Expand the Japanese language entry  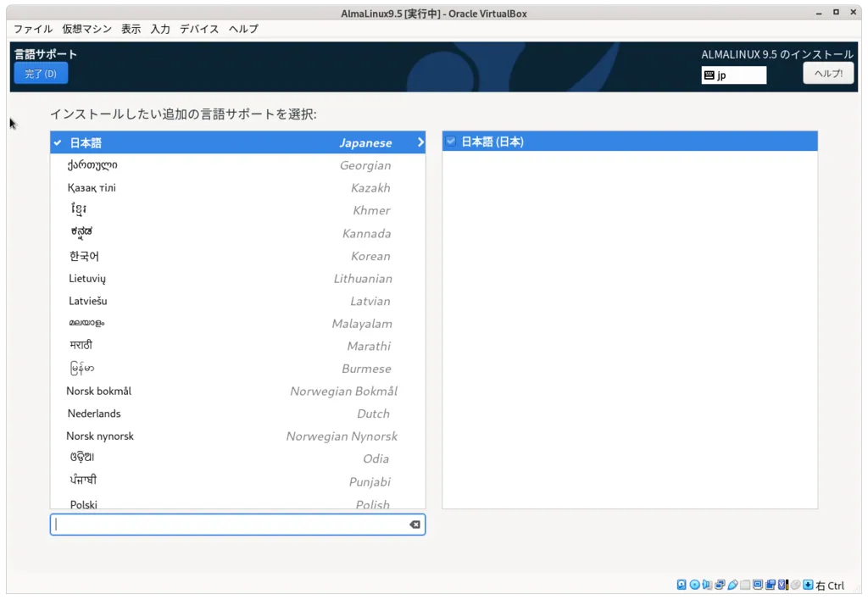click(x=420, y=142)
